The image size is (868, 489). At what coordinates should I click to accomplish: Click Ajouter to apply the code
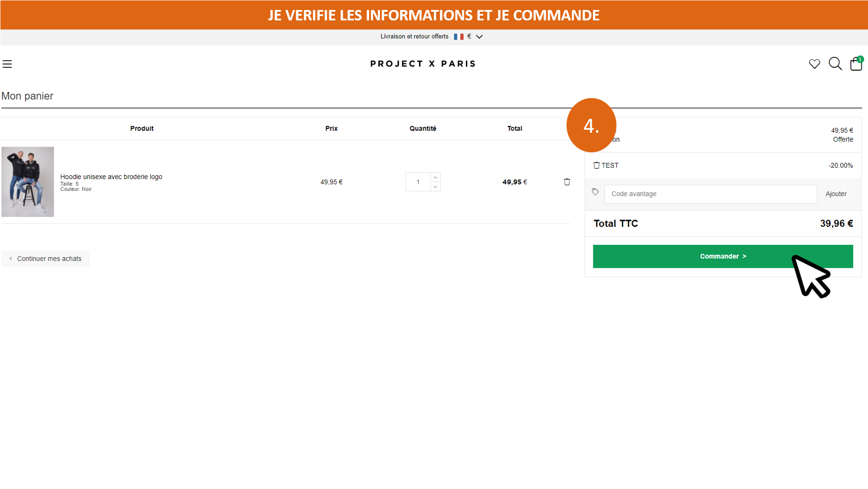coord(836,194)
